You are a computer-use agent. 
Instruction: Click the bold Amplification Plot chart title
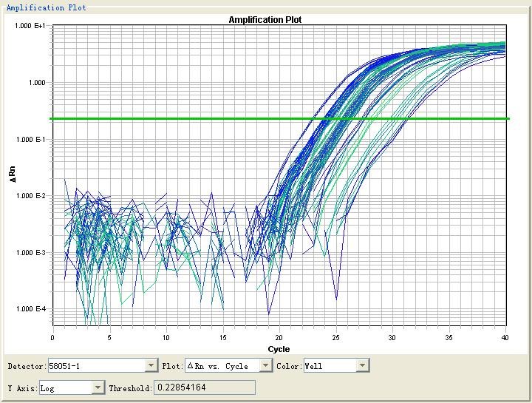point(265,20)
